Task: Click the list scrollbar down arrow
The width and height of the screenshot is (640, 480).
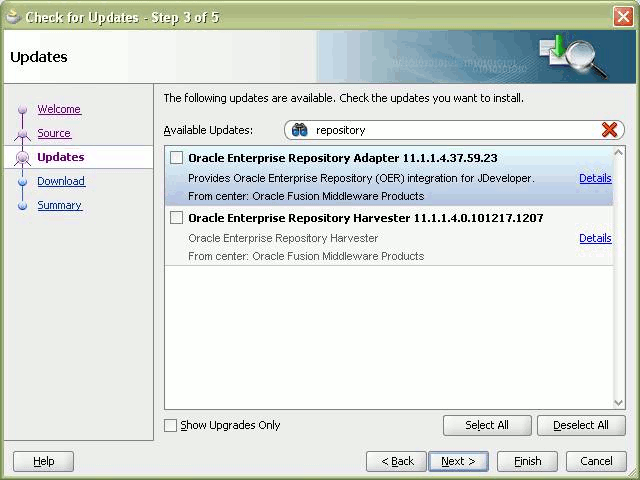Action: point(618,403)
